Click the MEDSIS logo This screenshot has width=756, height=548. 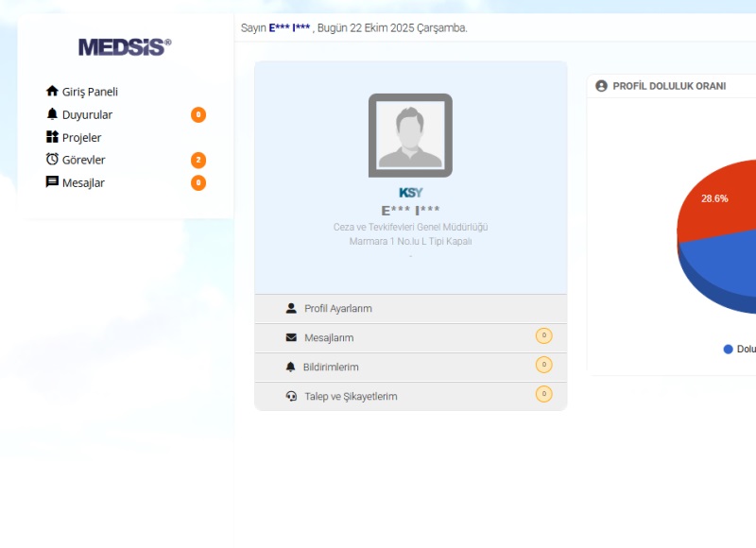[125, 47]
